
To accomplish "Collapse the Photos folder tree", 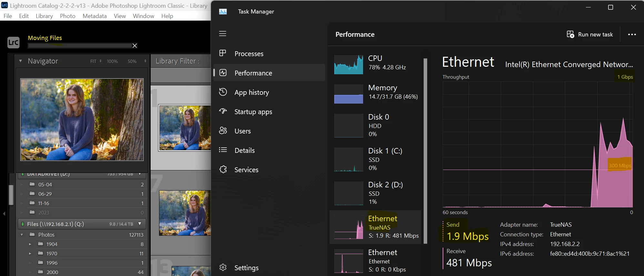I will [x=22, y=235].
